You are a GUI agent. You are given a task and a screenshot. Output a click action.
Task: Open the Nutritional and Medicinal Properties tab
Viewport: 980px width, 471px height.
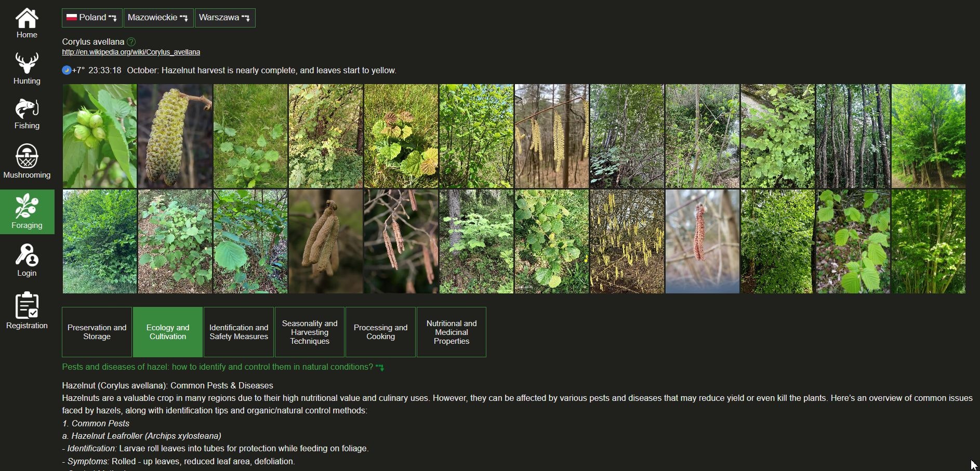coord(451,332)
